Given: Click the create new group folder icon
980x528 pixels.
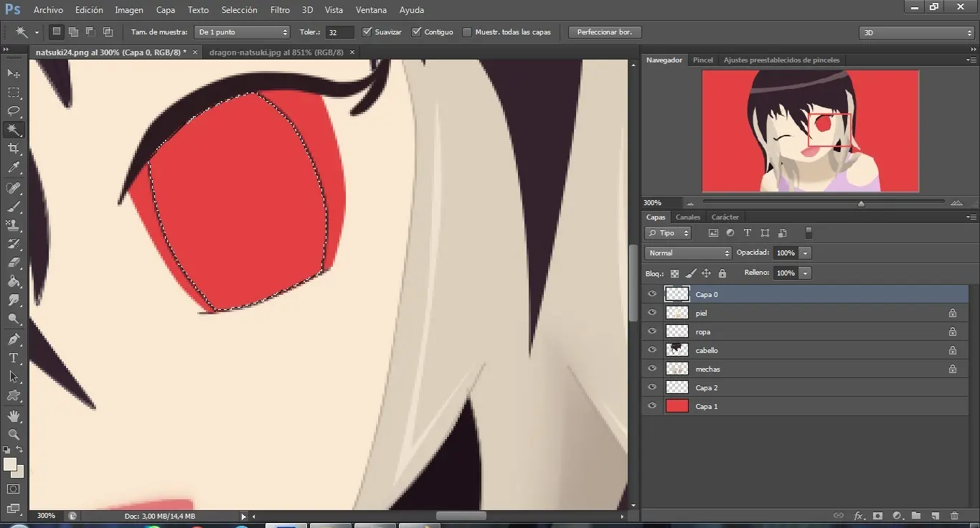Looking at the screenshot, I should coord(916,516).
